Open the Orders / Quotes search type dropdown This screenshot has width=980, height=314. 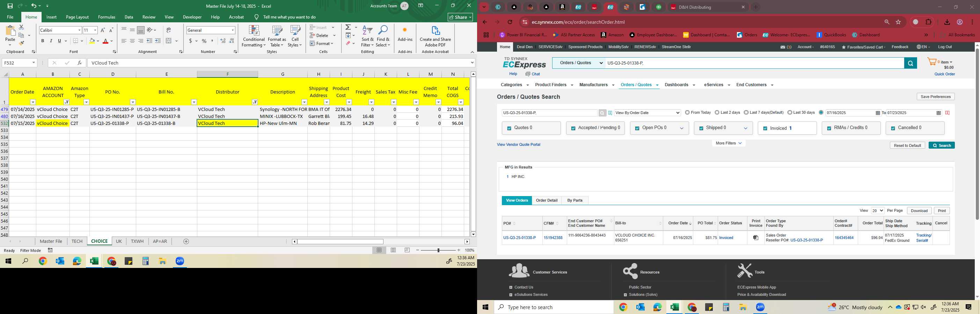[x=579, y=63]
